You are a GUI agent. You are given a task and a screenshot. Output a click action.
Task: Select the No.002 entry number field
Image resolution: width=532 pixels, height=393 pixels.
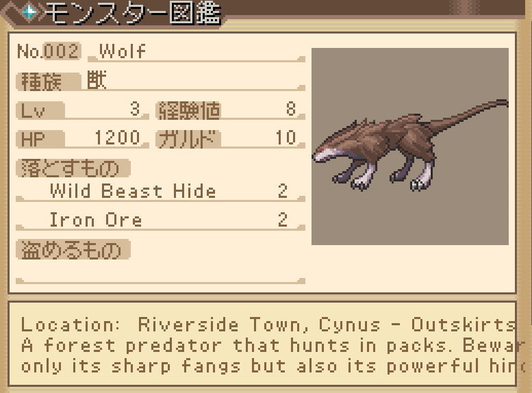click(49, 51)
